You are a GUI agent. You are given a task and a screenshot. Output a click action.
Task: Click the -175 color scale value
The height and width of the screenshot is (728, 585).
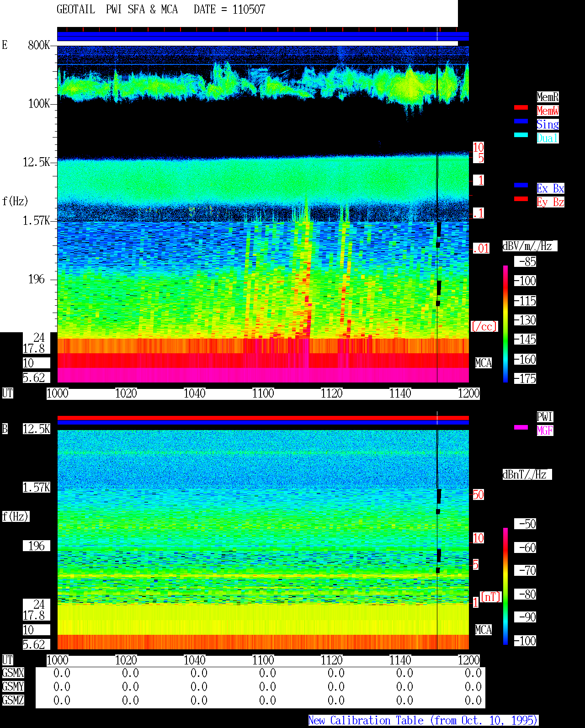pyautogui.click(x=525, y=378)
